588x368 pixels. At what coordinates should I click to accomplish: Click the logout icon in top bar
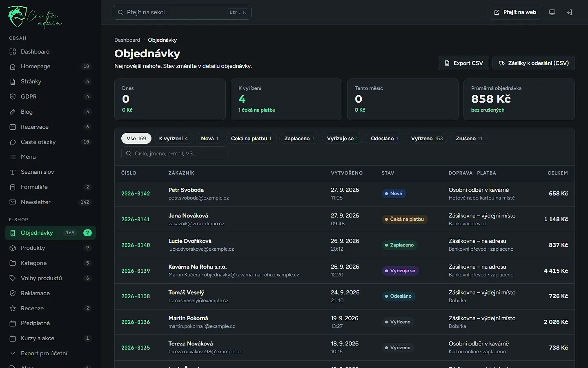coord(569,12)
